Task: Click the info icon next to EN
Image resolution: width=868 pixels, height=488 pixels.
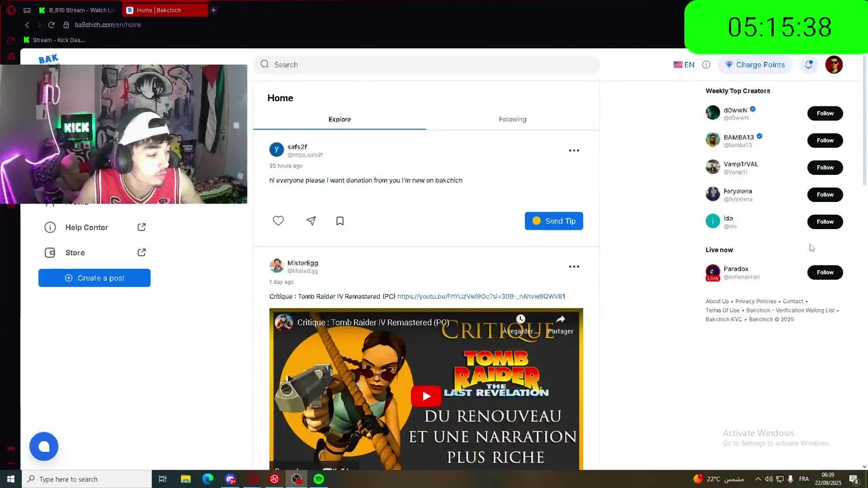Action: point(706,64)
